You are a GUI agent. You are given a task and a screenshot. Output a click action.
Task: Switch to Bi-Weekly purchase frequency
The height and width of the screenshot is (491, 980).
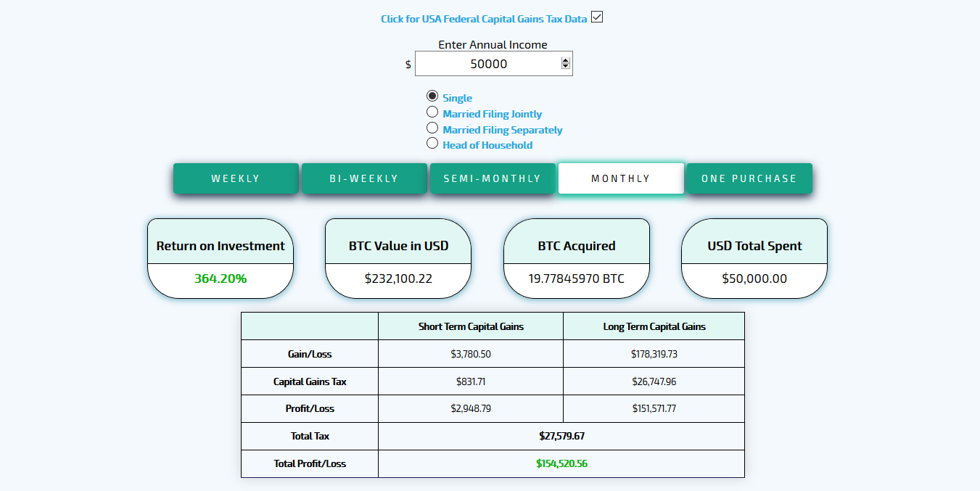tap(364, 178)
